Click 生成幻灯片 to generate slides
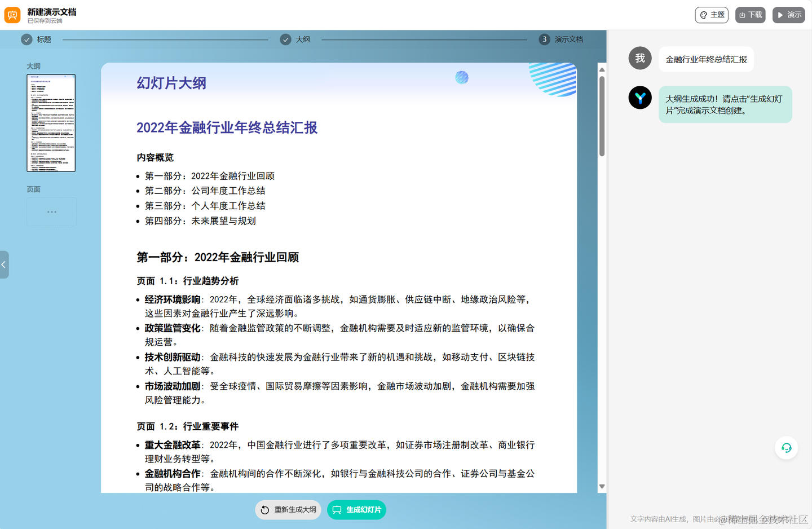Image resolution: width=812 pixels, height=529 pixels. (x=356, y=510)
